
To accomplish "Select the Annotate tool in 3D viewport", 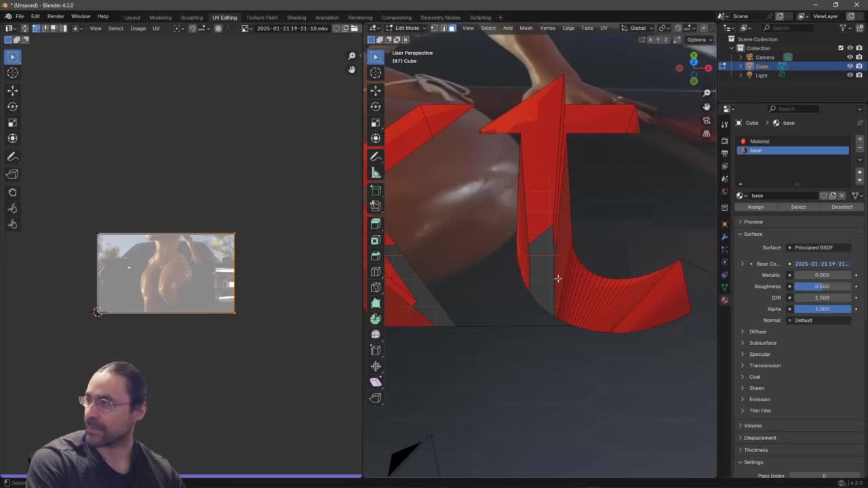I will (x=376, y=157).
